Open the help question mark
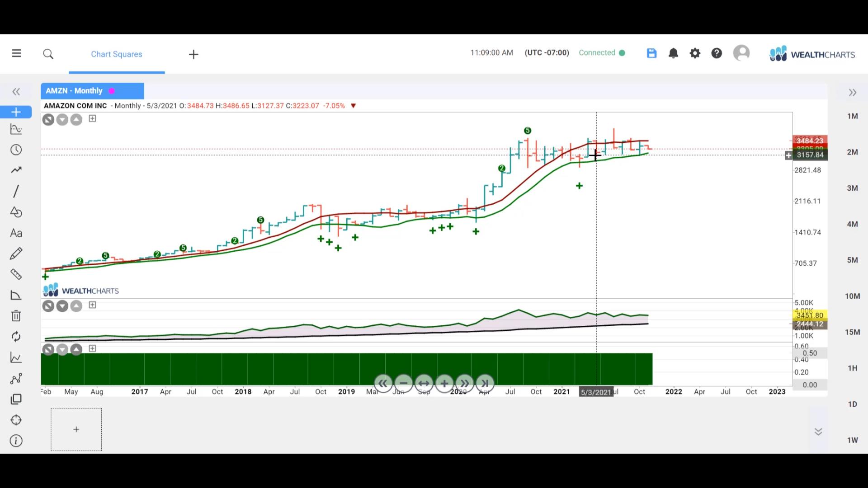Viewport: 868px width, 488px height. coord(717,53)
